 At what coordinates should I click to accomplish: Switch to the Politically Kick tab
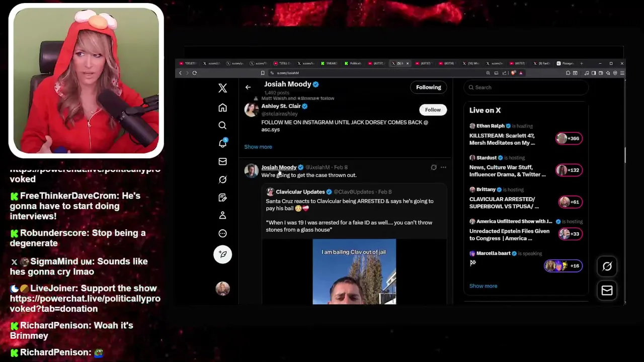(354, 63)
